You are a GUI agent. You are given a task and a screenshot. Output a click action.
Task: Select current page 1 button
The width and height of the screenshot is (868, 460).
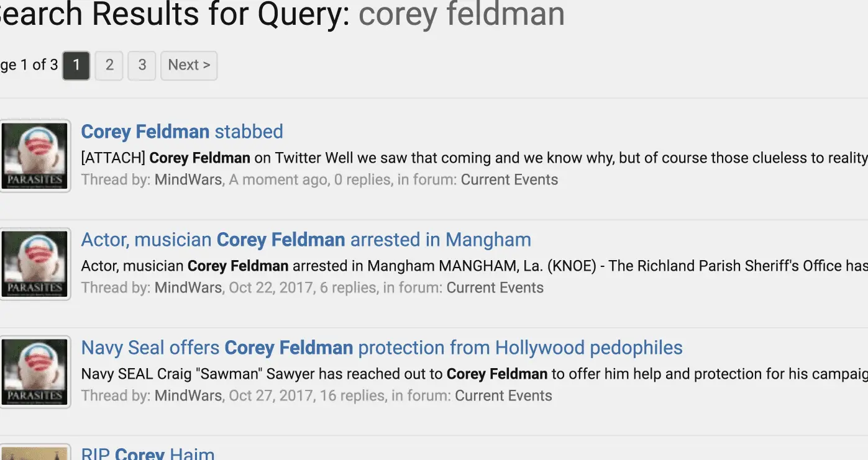point(76,65)
